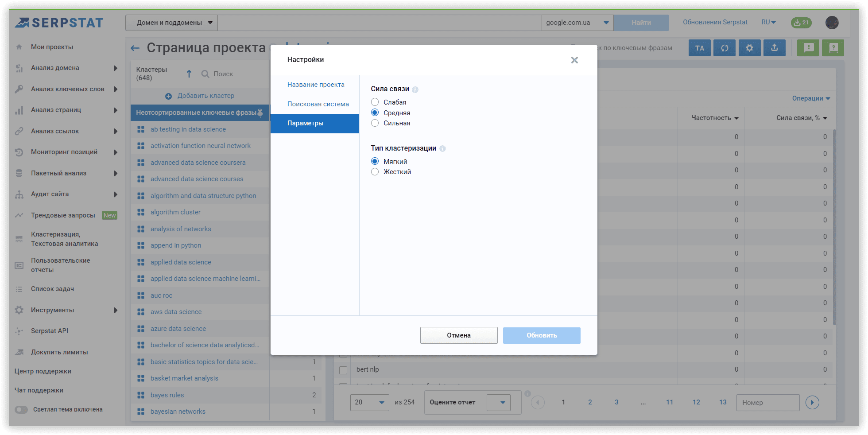Click the TA text analytics icon button
The width and height of the screenshot is (868, 435).
tap(699, 48)
